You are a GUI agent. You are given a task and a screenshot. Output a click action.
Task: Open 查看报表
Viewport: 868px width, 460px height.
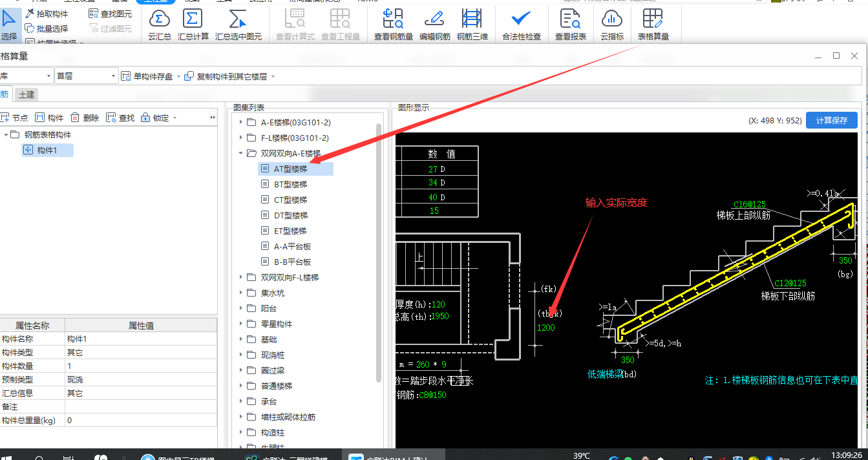571,25
